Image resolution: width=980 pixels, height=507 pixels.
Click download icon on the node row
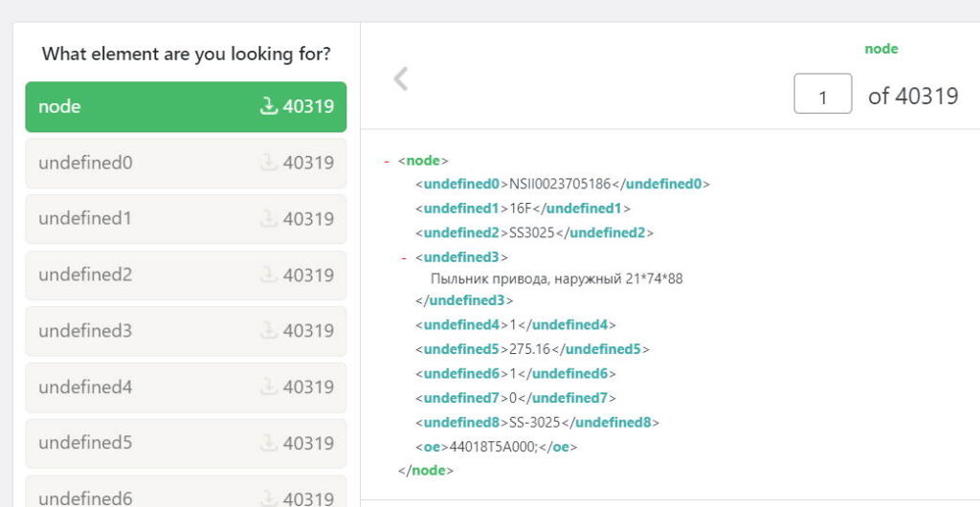pos(269,106)
